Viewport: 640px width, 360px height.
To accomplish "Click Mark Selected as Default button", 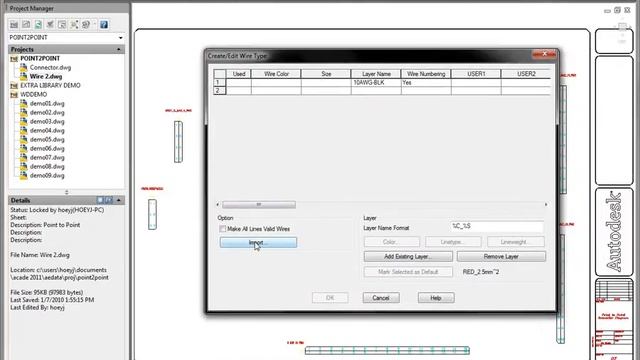I will (408, 272).
